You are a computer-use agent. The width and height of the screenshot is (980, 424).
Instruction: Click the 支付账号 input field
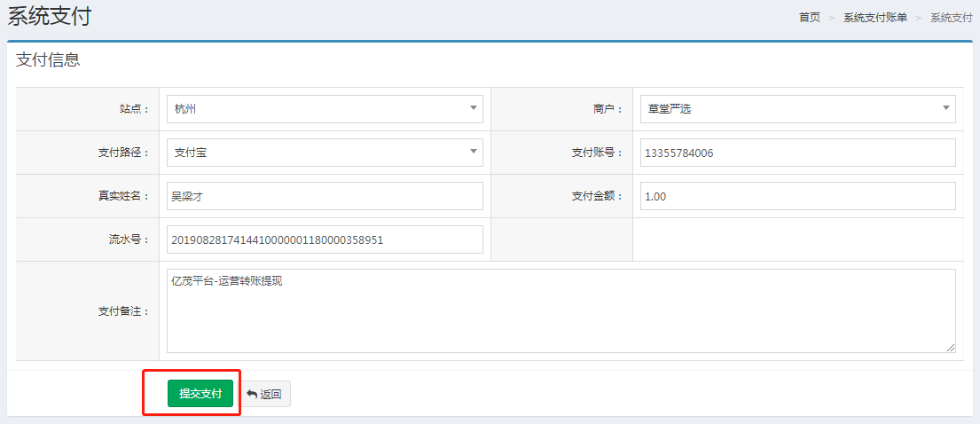point(797,153)
